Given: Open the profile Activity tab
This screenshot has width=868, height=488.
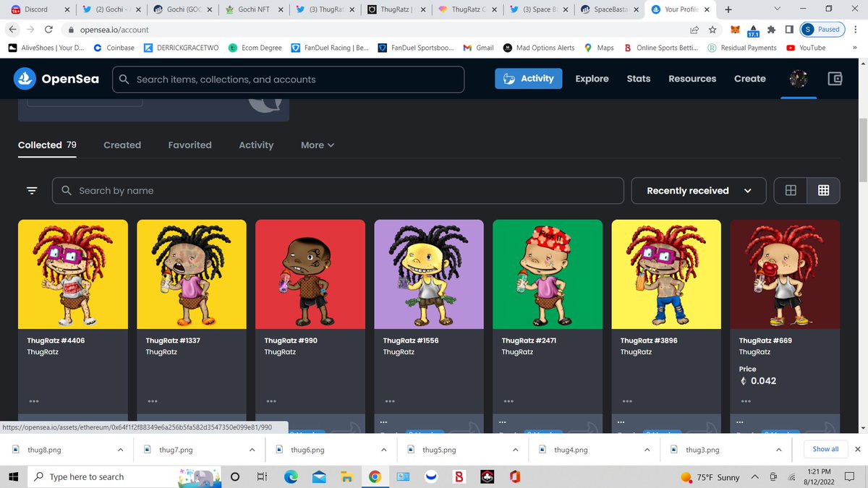Looking at the screenshot, I should [x=256, y=145].
